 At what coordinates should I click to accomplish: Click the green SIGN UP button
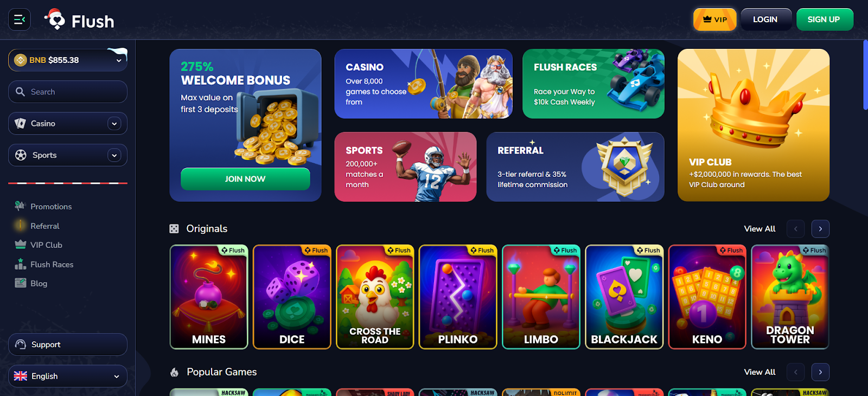coord(824,20)
